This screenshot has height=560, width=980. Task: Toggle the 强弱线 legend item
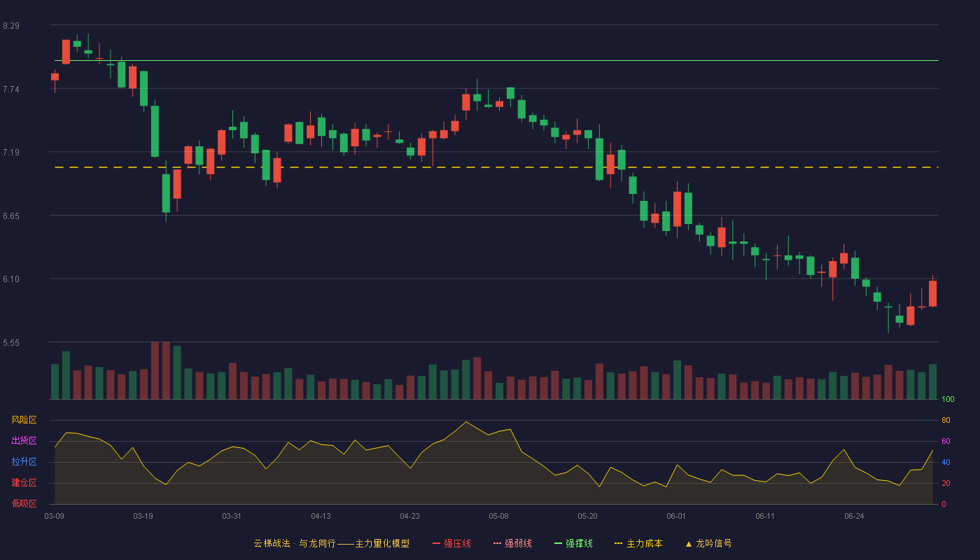512,543
